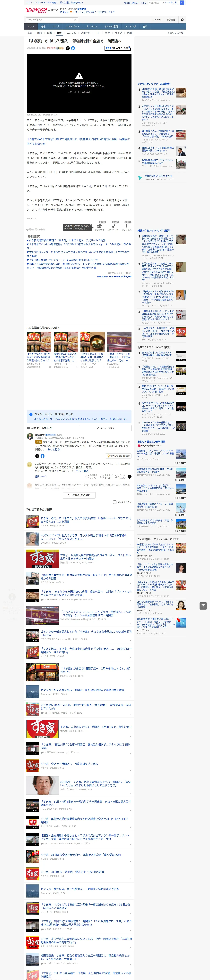The width and height of the screenshot is (210, 980).
Task: Click …もっと見る on the expert comment
Action: pyautogui.click(x=53, y=449)
